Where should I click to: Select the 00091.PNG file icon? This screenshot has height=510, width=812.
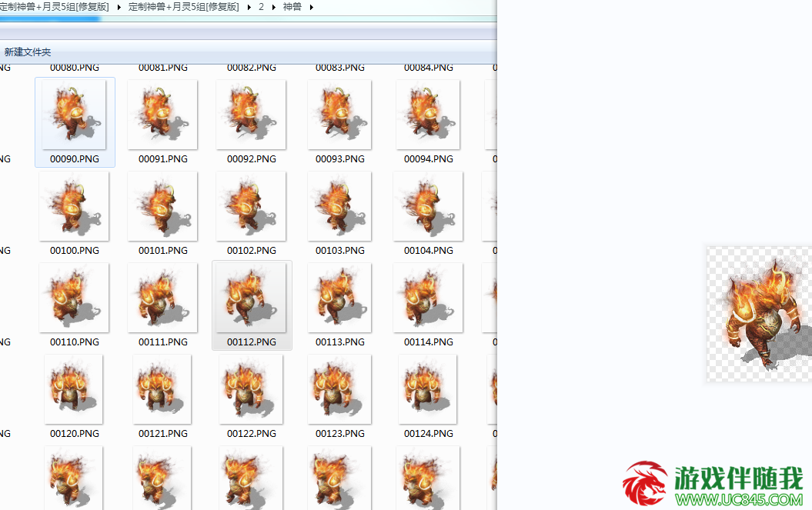pos(162,115)
